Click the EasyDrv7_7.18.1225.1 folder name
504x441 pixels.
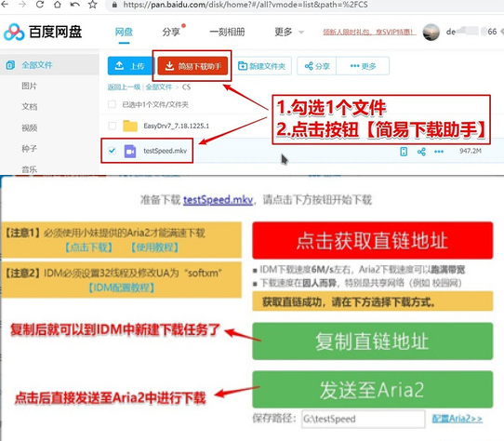[x=176, y=126]
